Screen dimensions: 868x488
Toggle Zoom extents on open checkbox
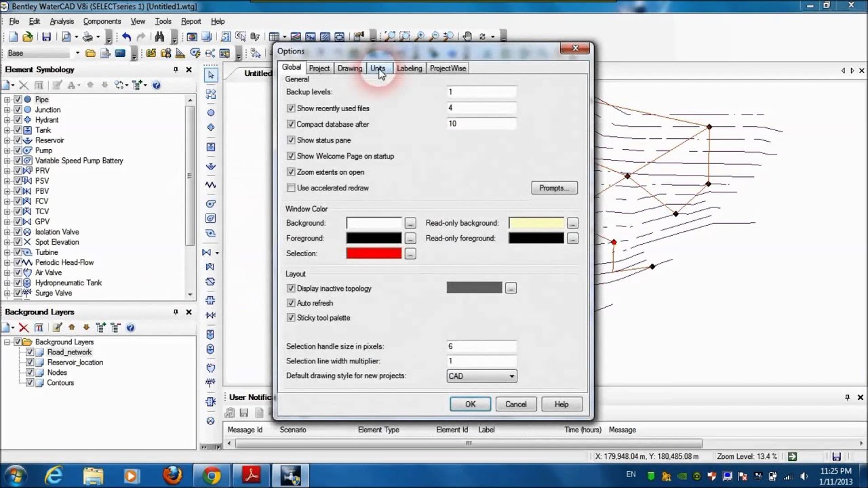291,172
